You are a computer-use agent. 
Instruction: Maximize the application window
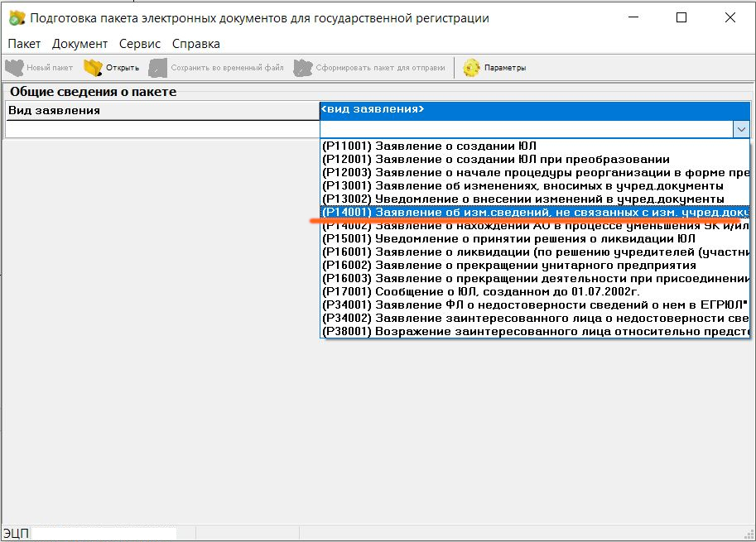pyautogui.click(x=681, y=17)
